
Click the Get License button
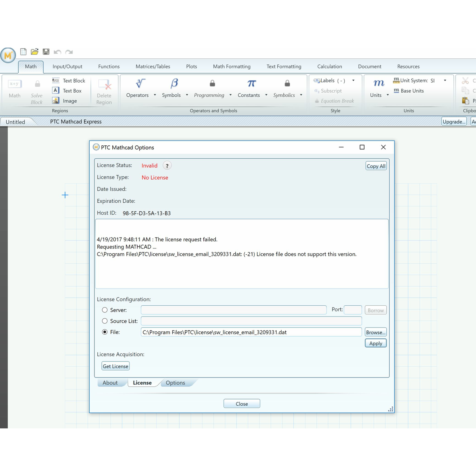click(116, 366)
